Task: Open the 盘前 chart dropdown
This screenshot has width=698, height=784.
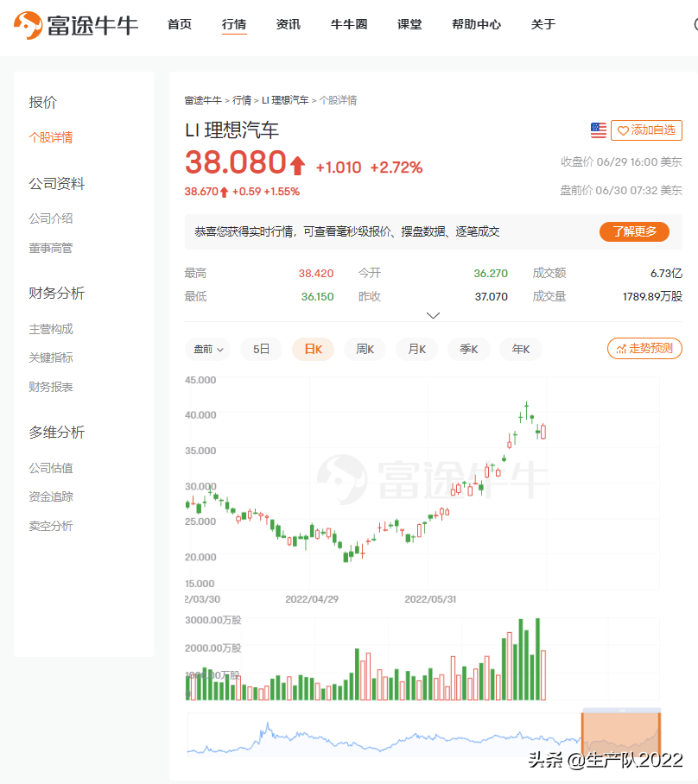Action: coord(208,349)
